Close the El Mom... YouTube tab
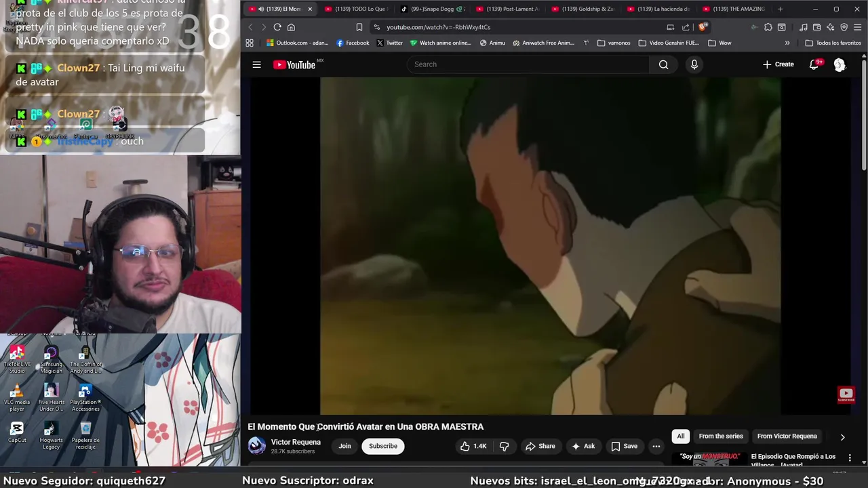This screenshot has height=488, width=868. tap(310, 9)
